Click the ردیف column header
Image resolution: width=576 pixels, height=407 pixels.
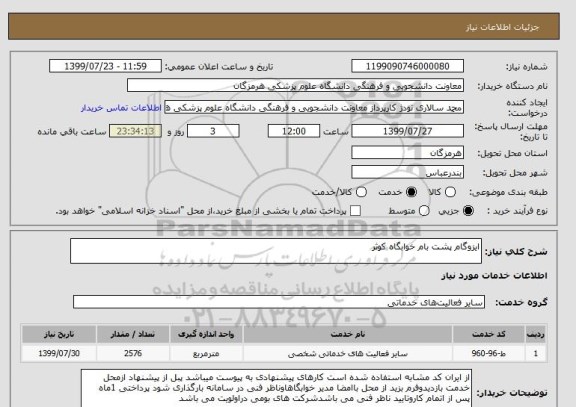pos(536,334)
